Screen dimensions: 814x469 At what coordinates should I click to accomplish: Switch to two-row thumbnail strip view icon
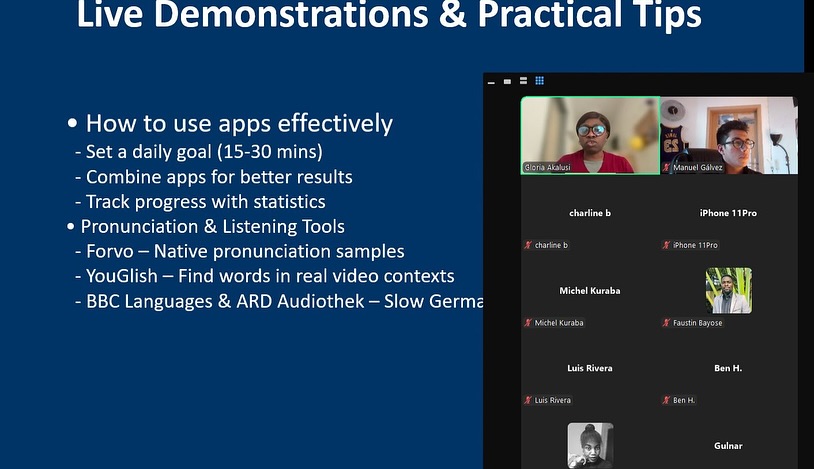523,81
